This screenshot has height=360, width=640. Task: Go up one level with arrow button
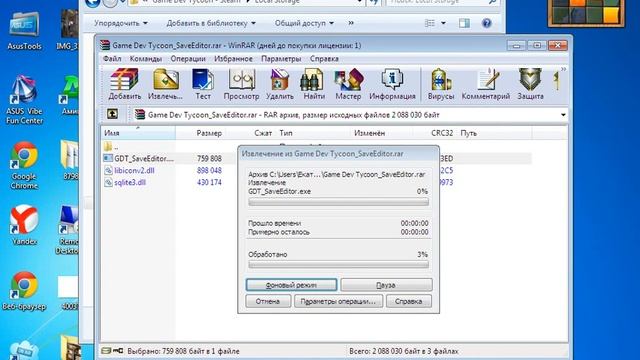[112, 114]
